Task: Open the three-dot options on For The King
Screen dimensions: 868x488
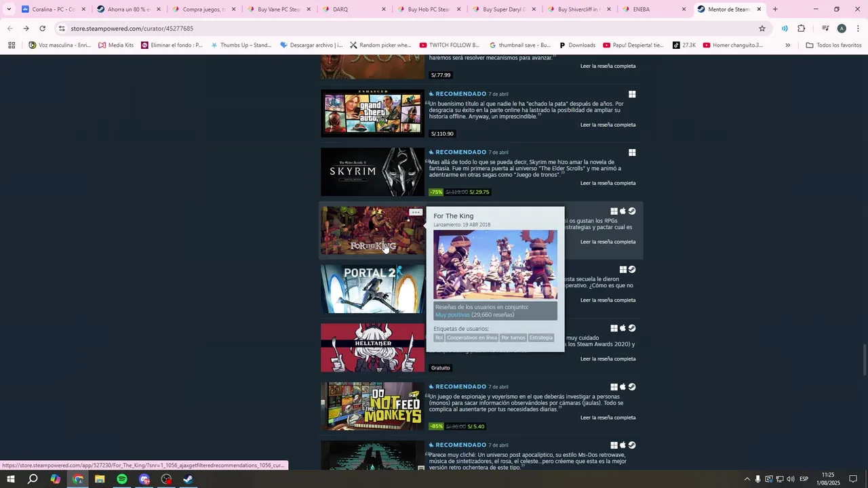Action: [x=416, y=212]
